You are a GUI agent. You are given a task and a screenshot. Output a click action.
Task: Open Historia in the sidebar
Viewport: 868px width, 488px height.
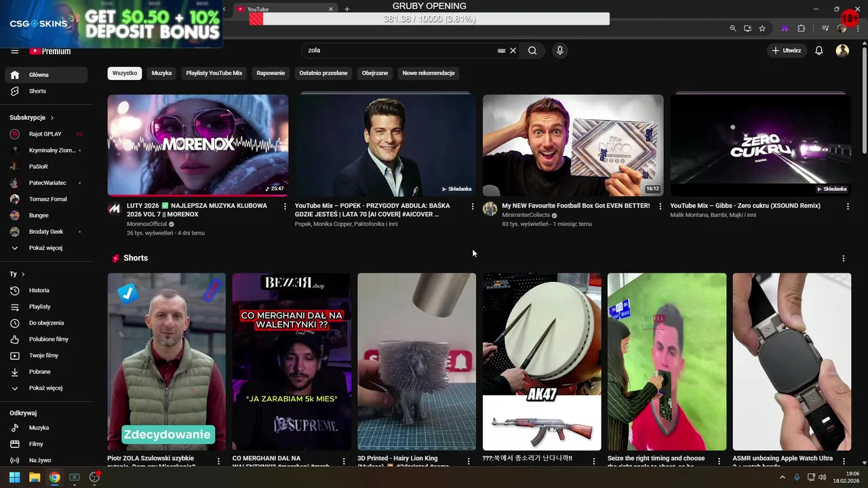(46, 291)
